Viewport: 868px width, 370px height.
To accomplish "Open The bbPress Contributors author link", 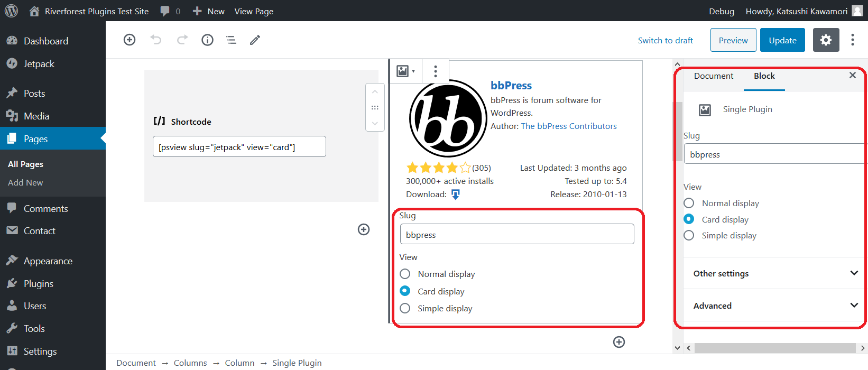I will click(x=569, y=126).
